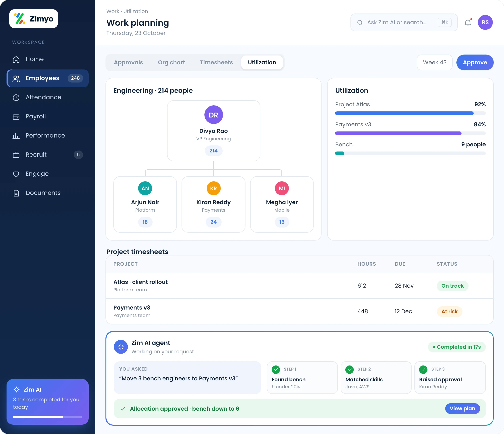The width and height of the screenshot is (504, 434).
Task: Click the MI avatar of Megha Iyer
Action: (x=282, y=188)
